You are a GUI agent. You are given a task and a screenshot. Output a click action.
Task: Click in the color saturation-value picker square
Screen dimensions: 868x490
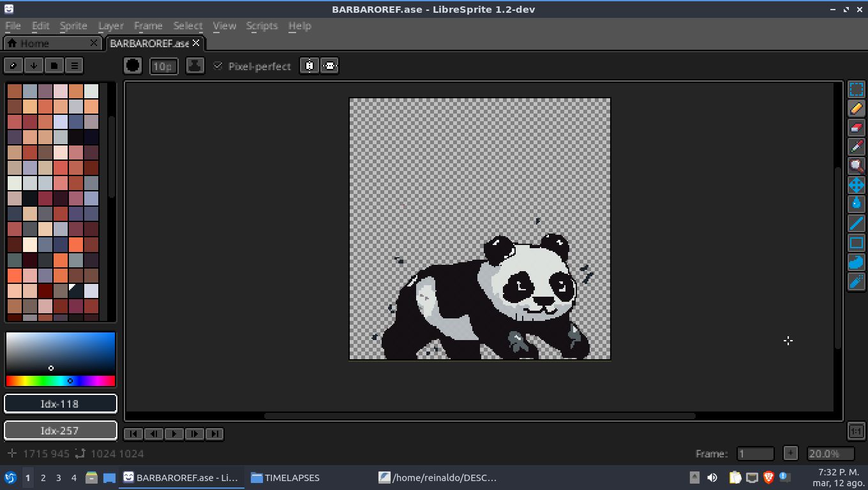(60, 353)
